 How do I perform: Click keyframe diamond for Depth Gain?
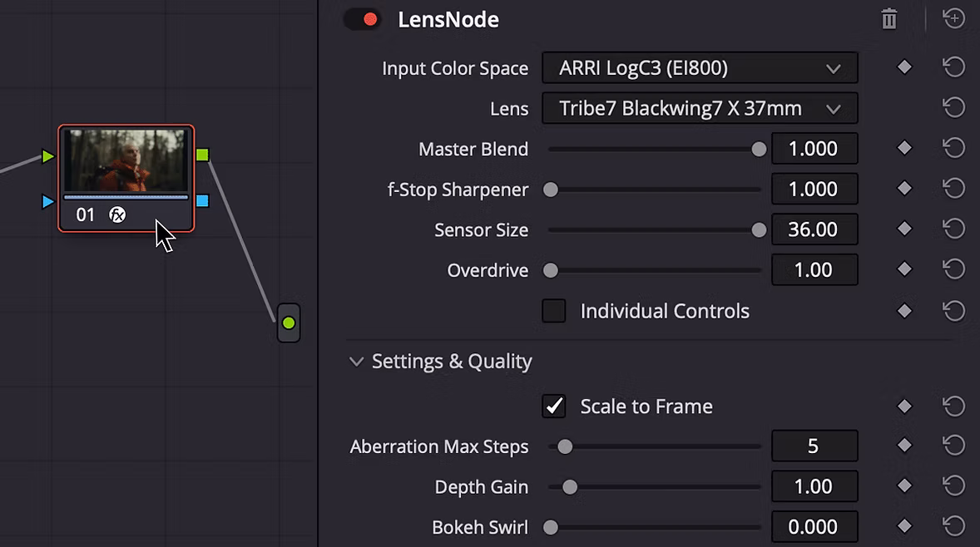pyautogui.click(x=904, y=485)
